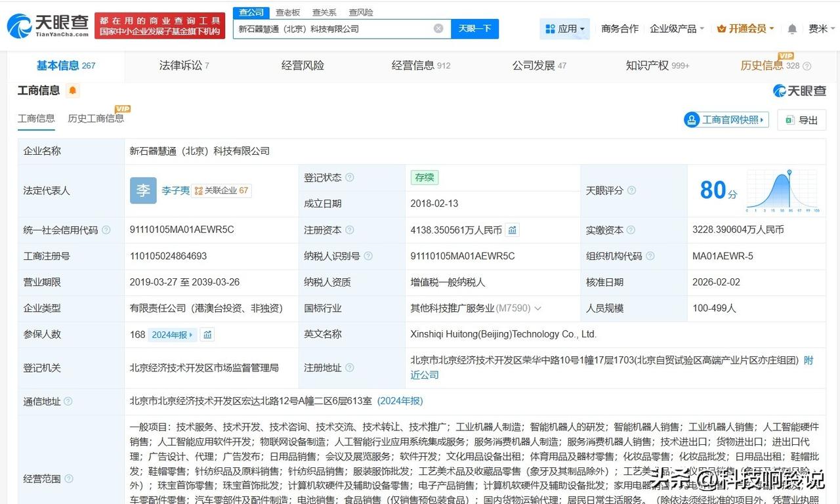Click the 导出 export button
840x504 pixels.
click(x=801, y=120)
